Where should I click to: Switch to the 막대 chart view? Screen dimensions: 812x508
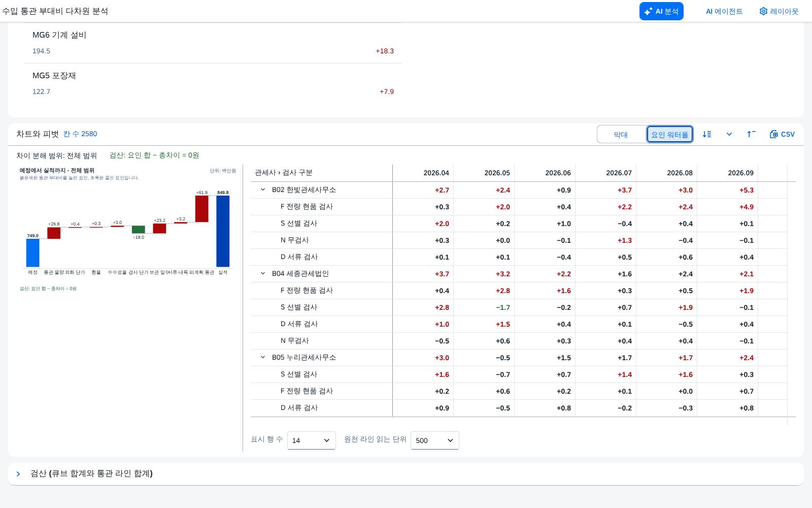click(x=621, y=135)
